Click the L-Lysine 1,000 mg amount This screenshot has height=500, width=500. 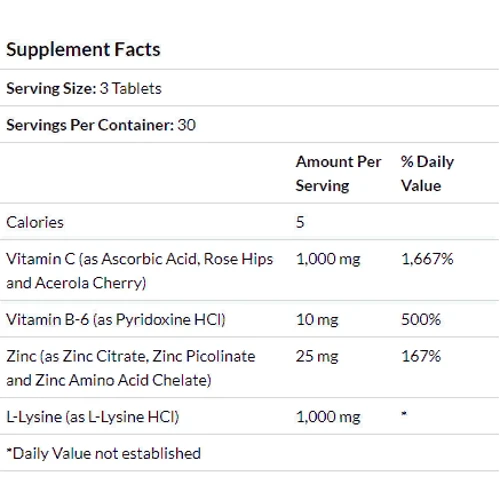328,417
